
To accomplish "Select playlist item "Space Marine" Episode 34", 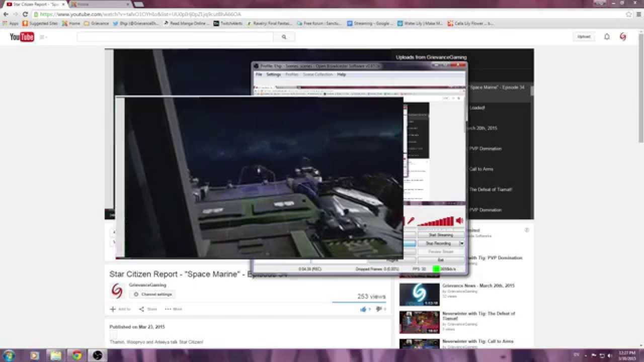I will click(x=497, y=87).
